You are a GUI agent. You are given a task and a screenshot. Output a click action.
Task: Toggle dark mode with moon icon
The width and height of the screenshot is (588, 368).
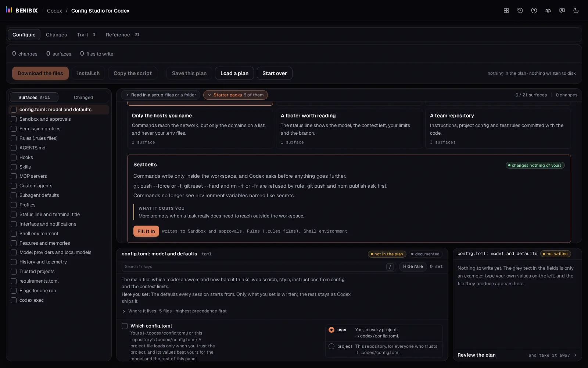click(x=576, y=11)
